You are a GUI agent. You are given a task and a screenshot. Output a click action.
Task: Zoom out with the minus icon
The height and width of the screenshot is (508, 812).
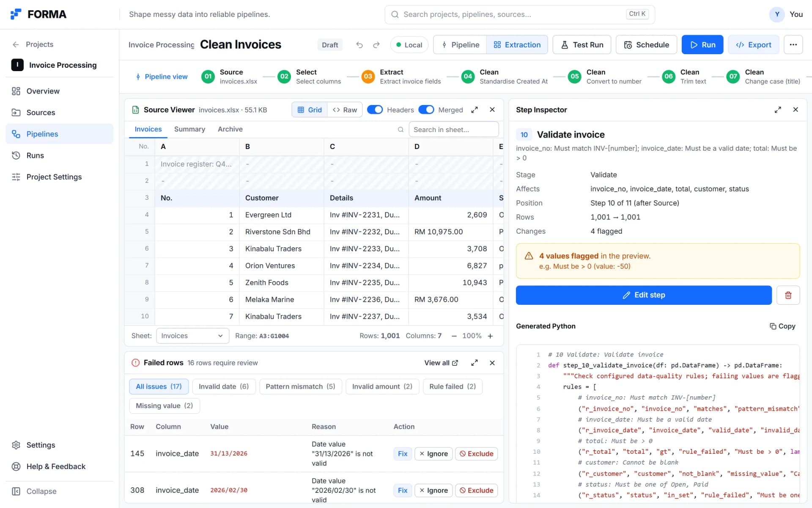coord(454,336)
